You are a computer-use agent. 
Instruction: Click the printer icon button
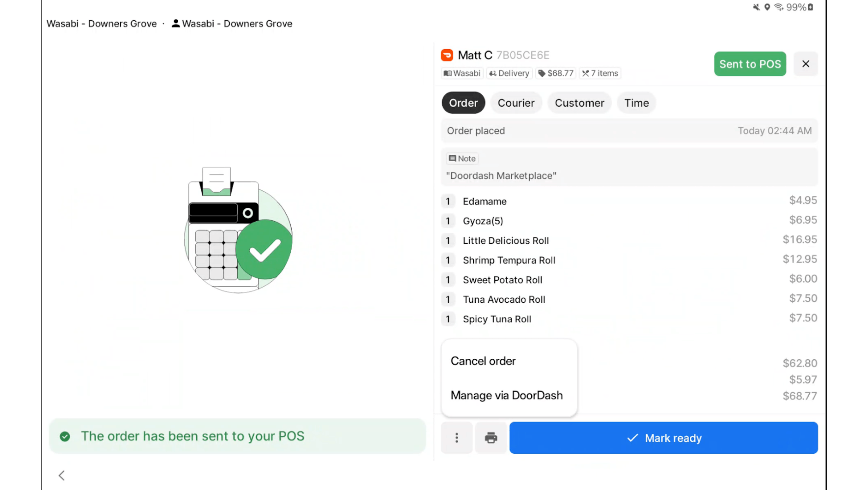point(491,438)
